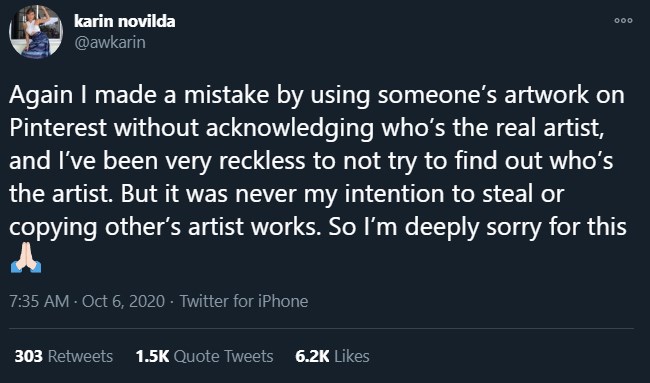Click the 7:35 AM timestamp

pyautogui.click(x=39, y=301)
